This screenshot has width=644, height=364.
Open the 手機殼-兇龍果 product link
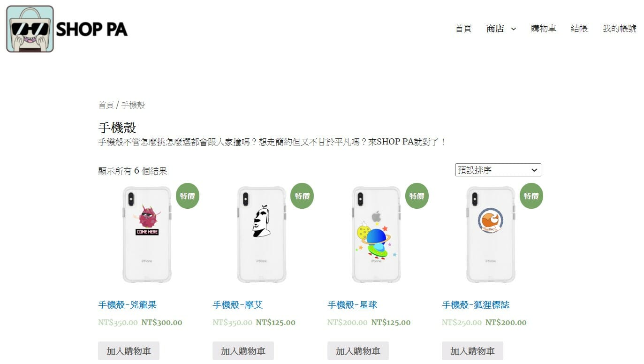pyautogui.click(x=128, y=305)
